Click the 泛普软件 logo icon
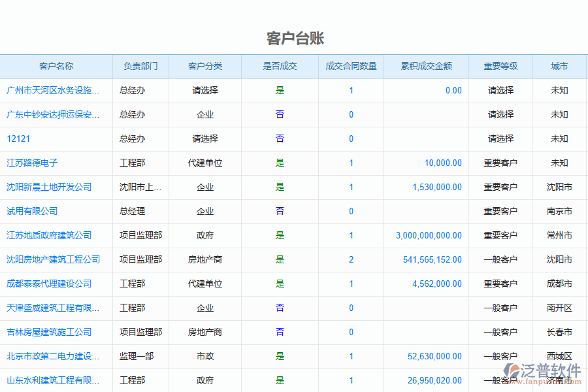Image resolution: width=588 pixels, height=392 pixels. click(511, 370)
